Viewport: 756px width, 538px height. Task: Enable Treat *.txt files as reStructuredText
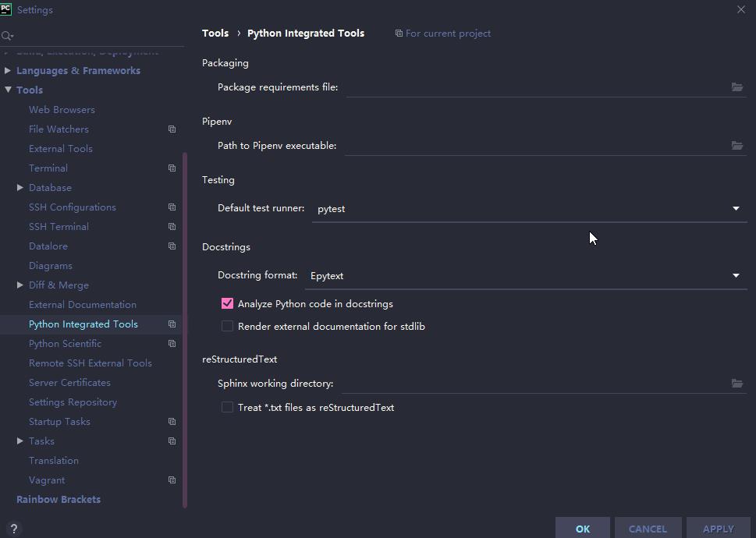tap(227, 408)
